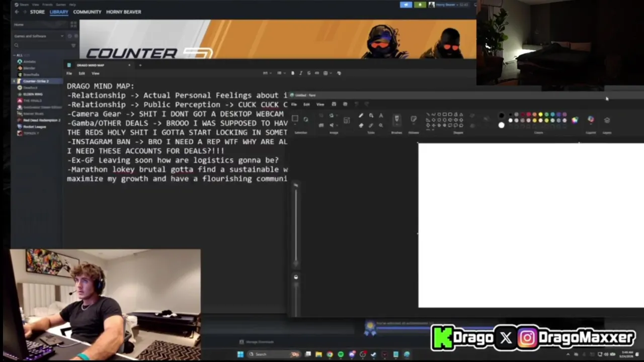Select the Magnifier tool in Paint
Screen dimensions: 644x362
tap(381, 125)
